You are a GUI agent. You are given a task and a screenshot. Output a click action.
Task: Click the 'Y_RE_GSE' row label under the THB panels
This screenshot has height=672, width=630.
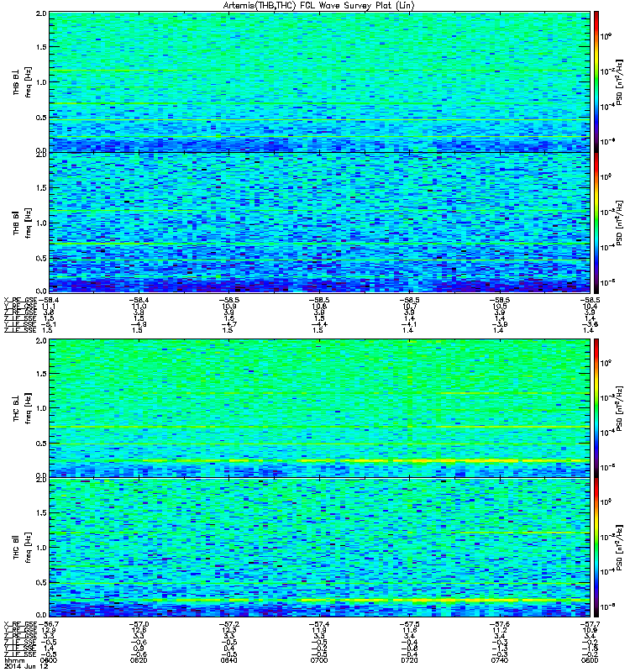coord(20,307)
